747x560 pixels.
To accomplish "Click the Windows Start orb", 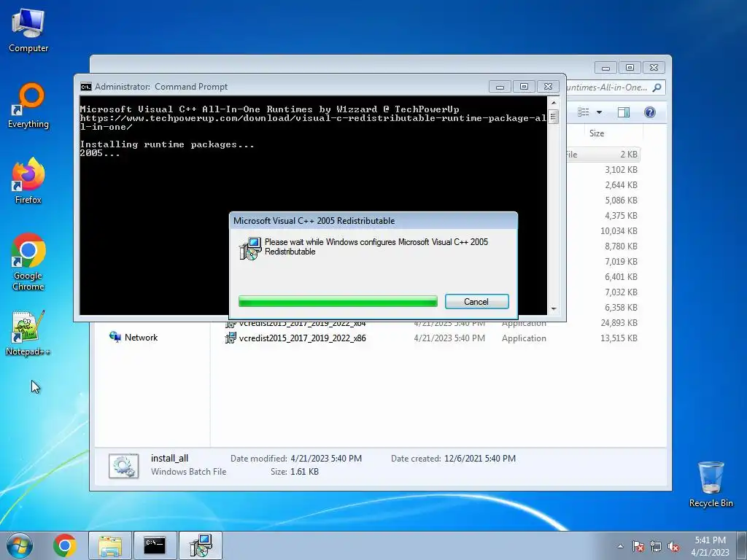I will (x=20, y=545).
